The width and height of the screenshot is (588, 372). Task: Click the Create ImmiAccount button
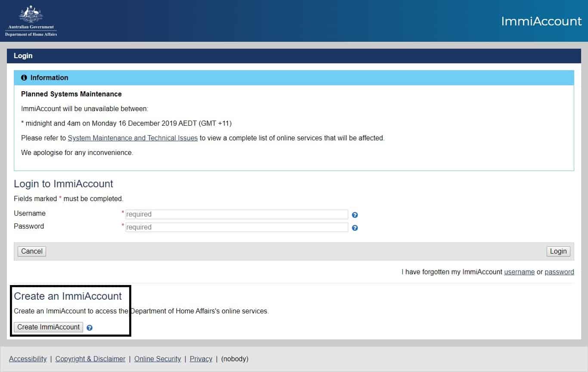48,327
